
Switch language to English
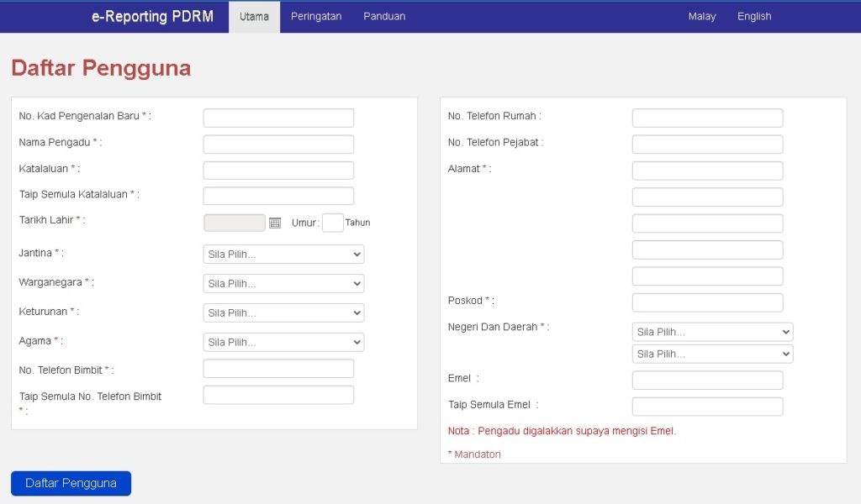coord(754,17)
